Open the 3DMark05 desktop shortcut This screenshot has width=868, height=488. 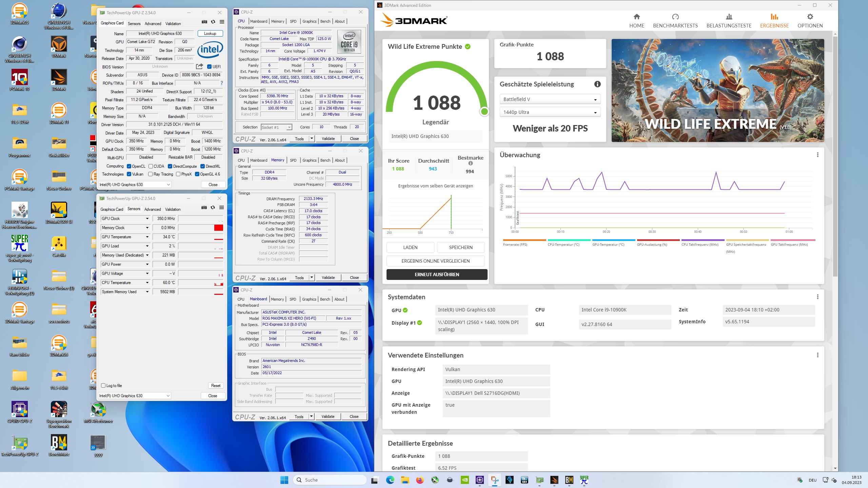(20, 14)
